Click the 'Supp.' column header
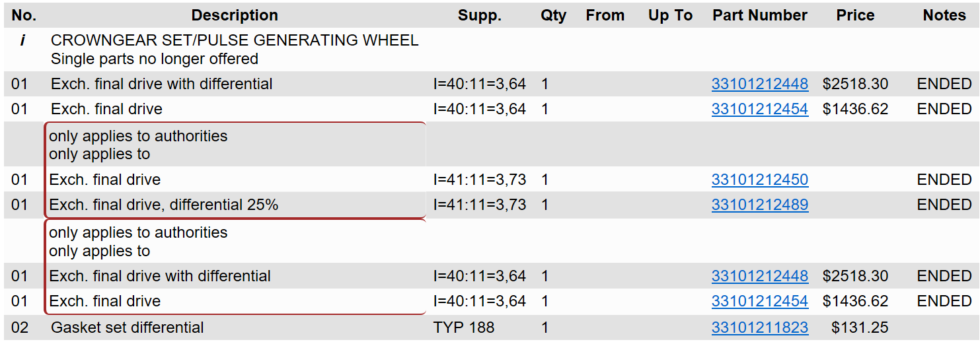980x344 pixels. click(480, 15)
